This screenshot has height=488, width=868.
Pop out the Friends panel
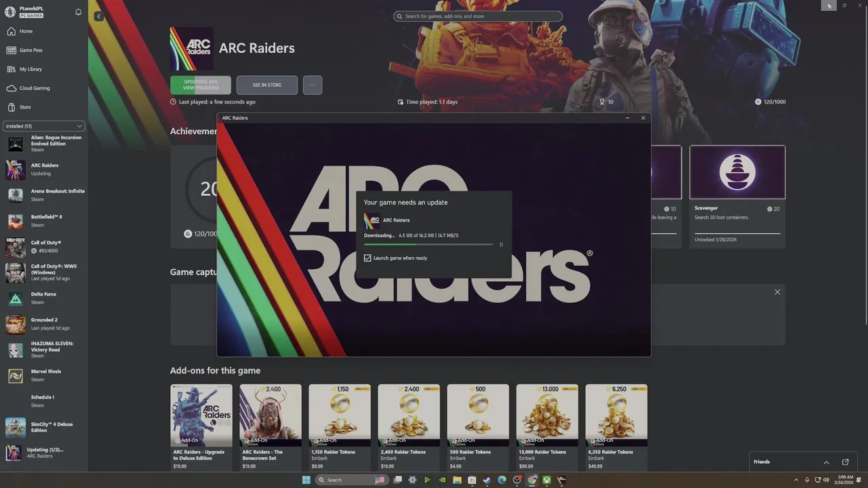[x=846, y=462]
